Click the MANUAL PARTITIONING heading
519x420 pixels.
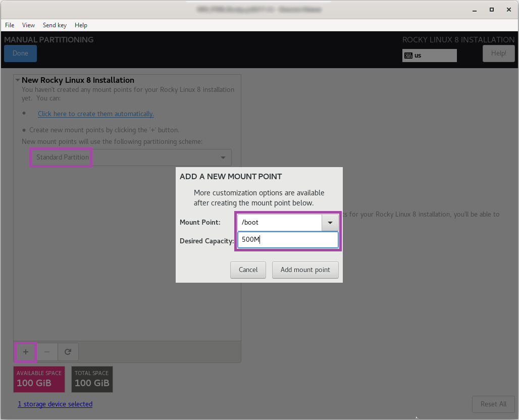[48, 40]
